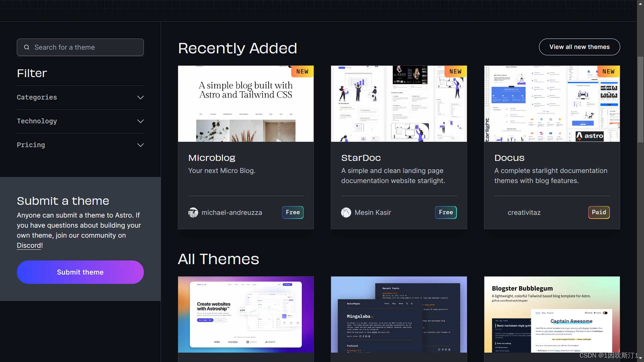Click the NEW badge on Docus
644x362 pixels.
(608, 71)
